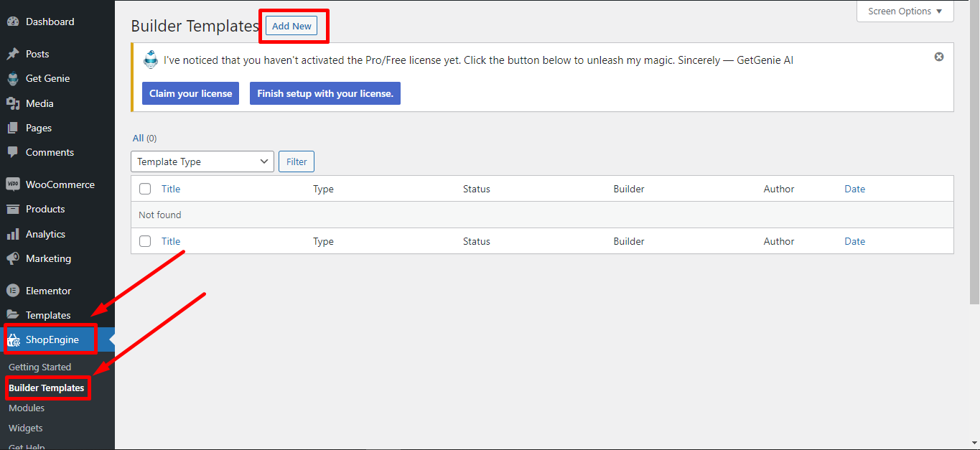The height and width of the screenshot is (450, 980).
Task: Open Getting Started submenu item
Action: point(39,367)
